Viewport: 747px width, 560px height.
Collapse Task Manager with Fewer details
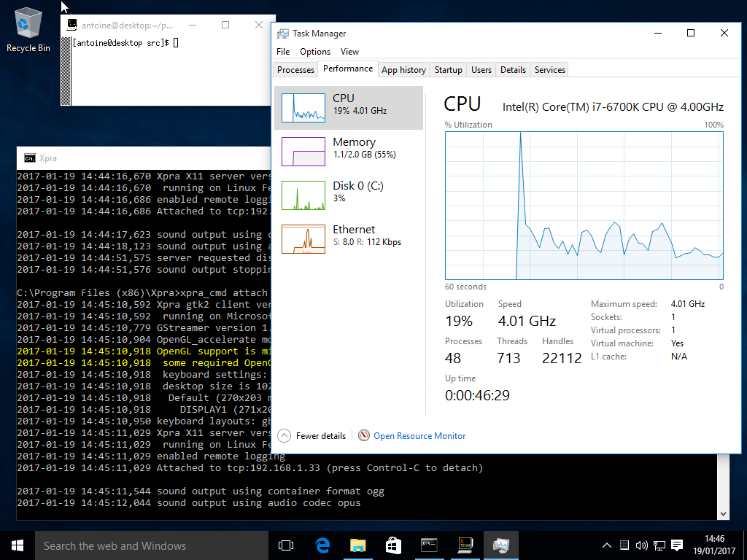point(311,436)
